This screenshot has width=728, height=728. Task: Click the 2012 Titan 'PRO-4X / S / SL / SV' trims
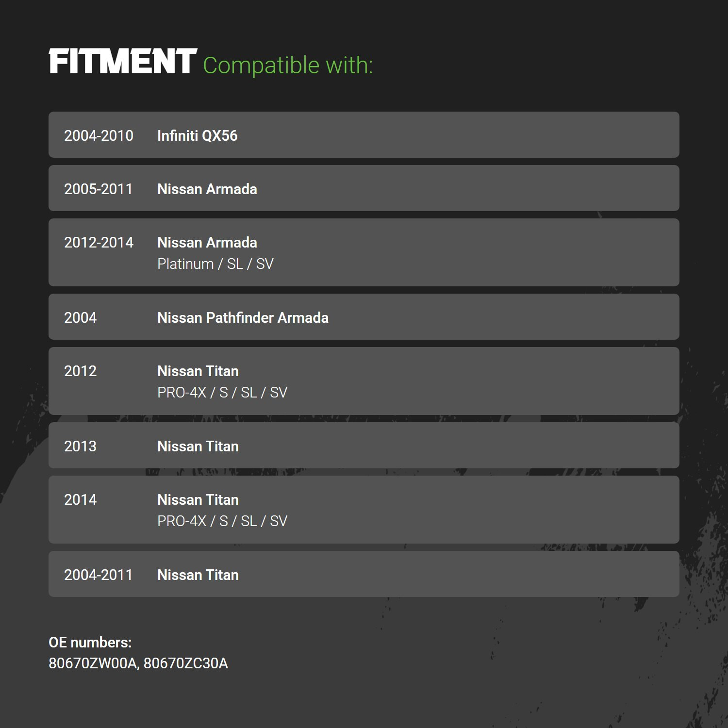coord(222,393)
